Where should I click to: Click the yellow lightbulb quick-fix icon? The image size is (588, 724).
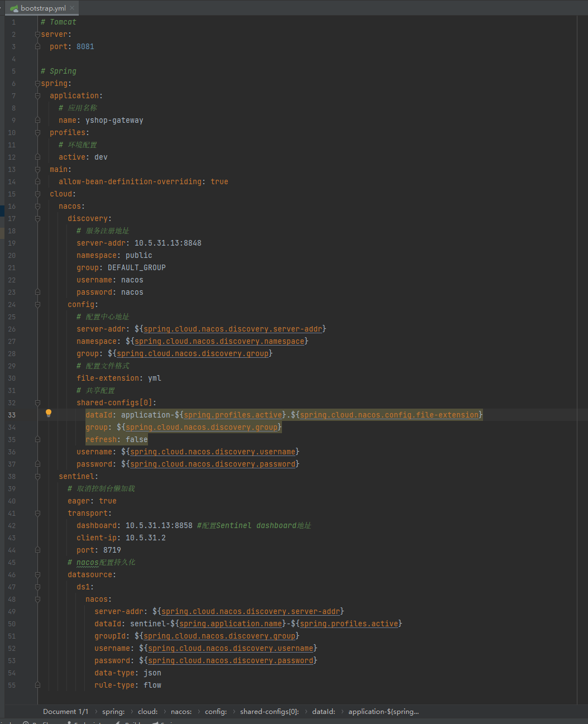[49, 414]
